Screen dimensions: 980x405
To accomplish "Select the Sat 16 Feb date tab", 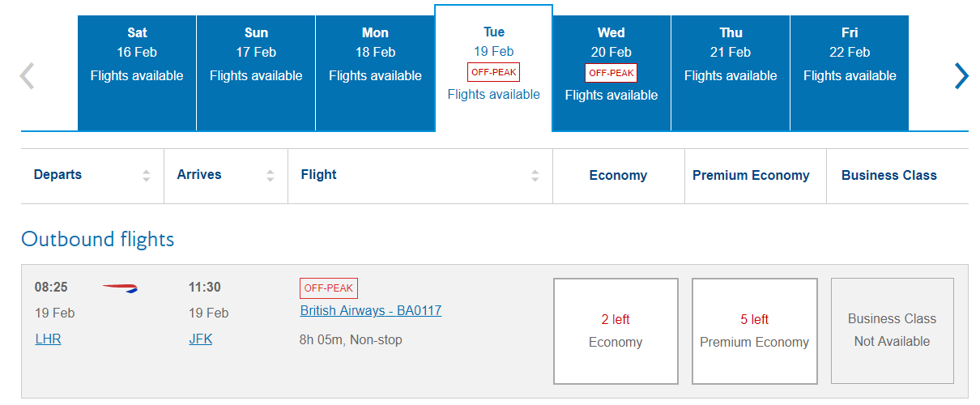I will click(x=137, y=73).
